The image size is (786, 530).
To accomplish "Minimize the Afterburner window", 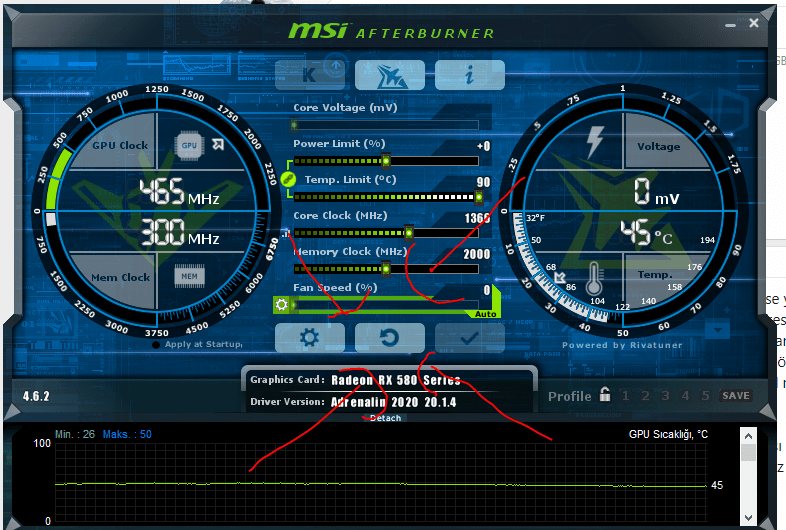I will 730,24.
